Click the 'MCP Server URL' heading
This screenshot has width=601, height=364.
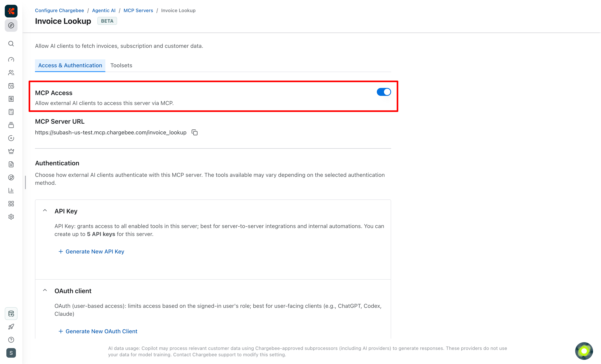tap(60, 121)
